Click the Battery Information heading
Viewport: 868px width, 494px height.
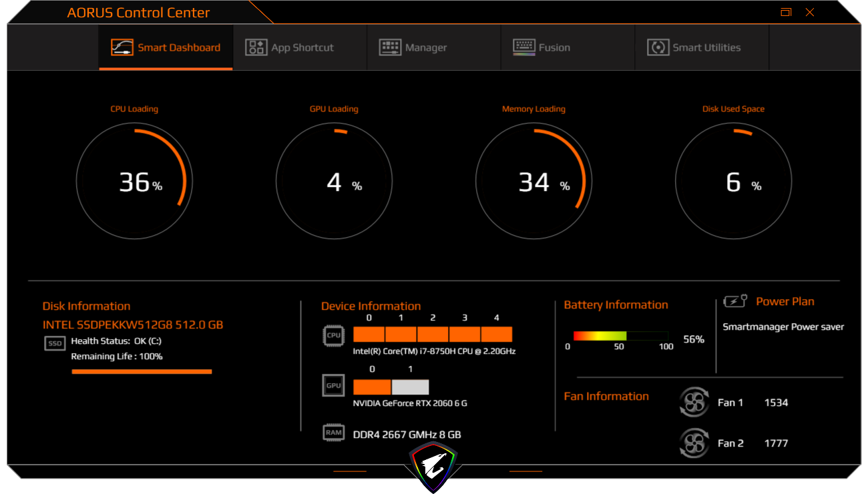click(x=616, y=305)
